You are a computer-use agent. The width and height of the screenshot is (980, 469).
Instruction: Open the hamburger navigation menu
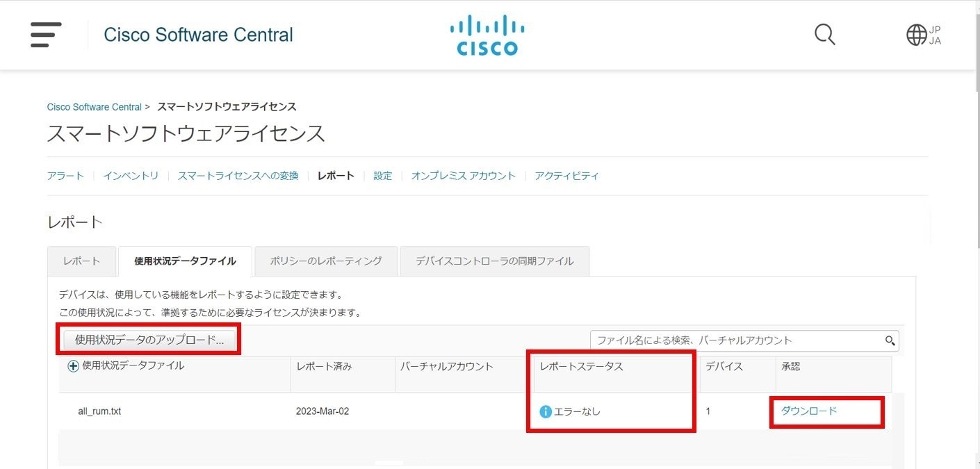coord(46,35)
